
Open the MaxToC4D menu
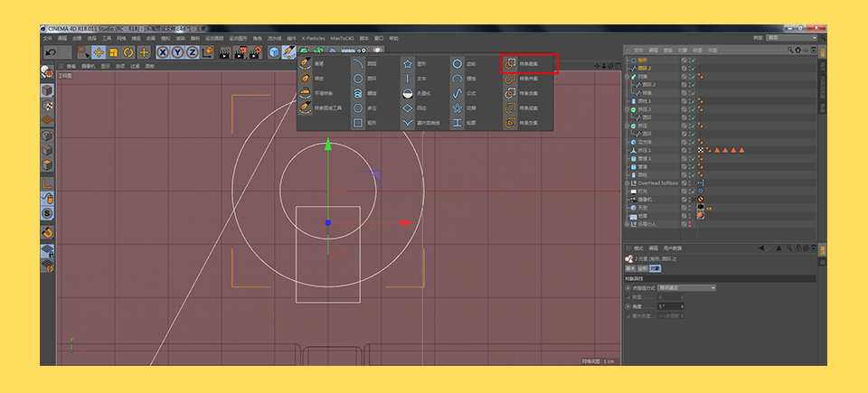(342, 39)
